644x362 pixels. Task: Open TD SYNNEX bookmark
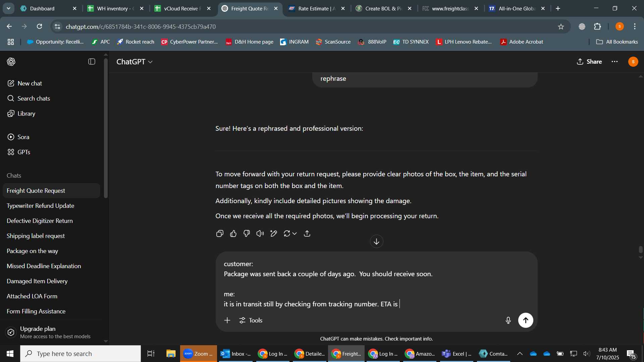[x=411, y=42]
